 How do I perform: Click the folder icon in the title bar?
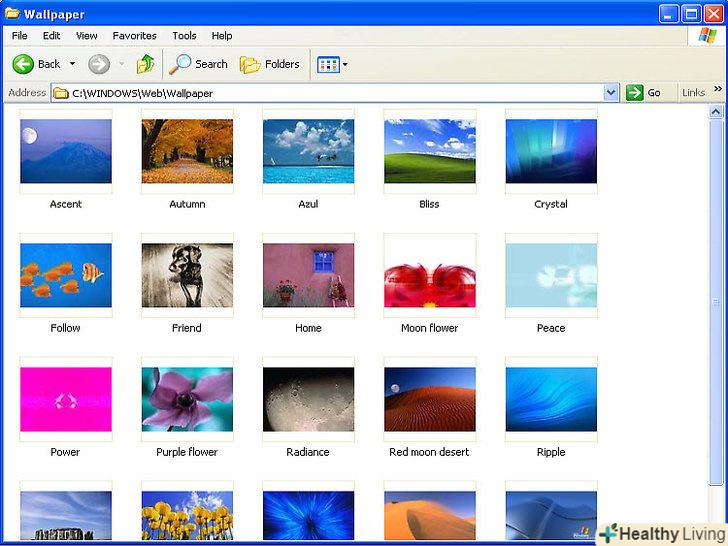13,13
